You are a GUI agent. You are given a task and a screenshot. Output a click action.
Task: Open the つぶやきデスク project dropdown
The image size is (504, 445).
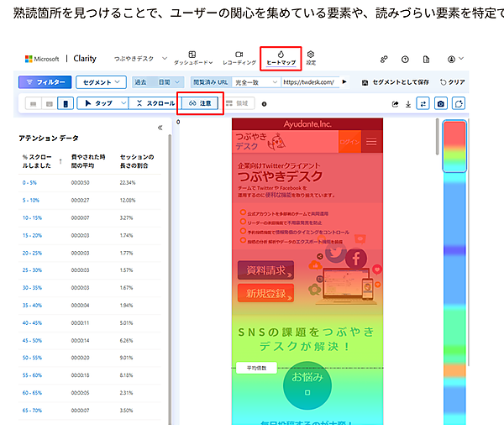tap(140, 59)
